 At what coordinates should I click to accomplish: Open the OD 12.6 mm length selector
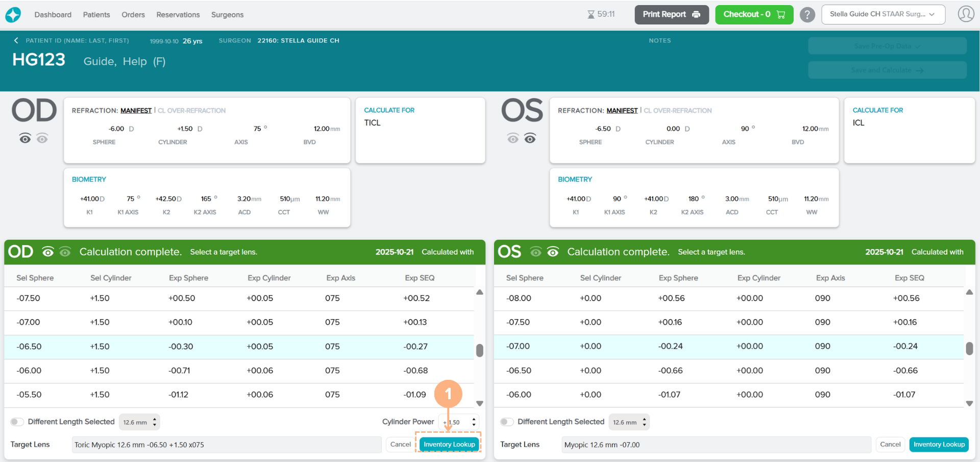(x=139, y=422)
